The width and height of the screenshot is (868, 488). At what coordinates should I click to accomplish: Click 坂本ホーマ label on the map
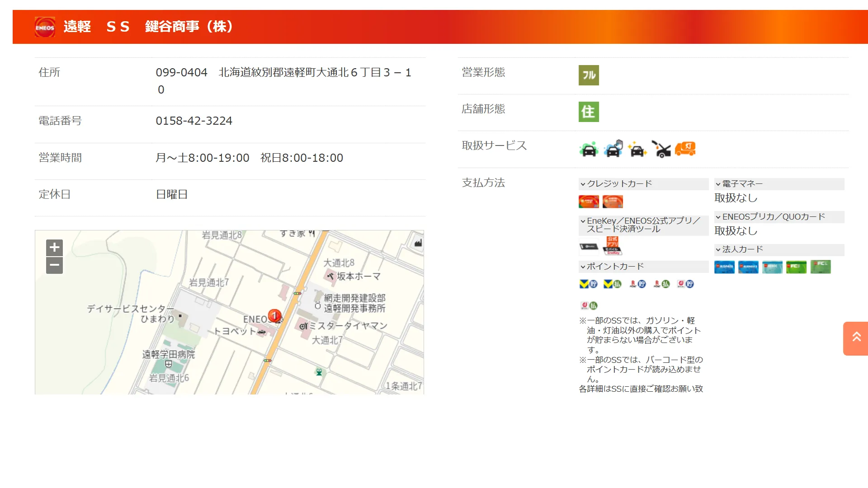[x=359, y=276]
